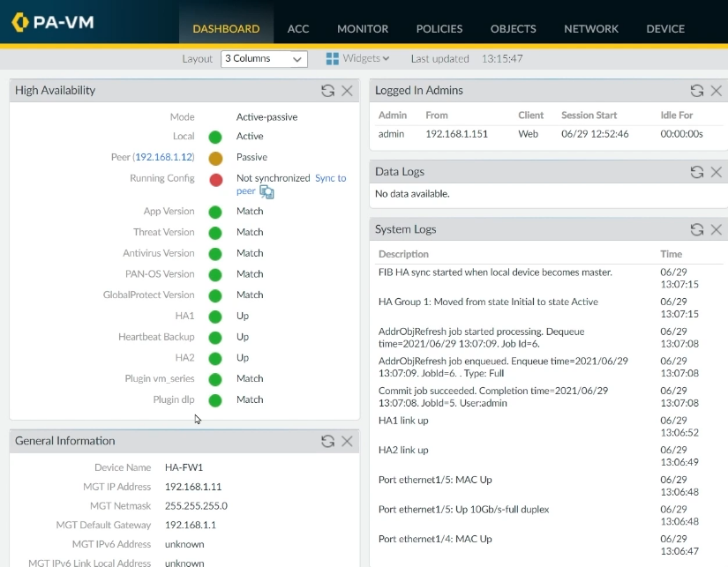Click the green HA1 status indicator
The image size is (728, 567).
(x=215, y=317)
